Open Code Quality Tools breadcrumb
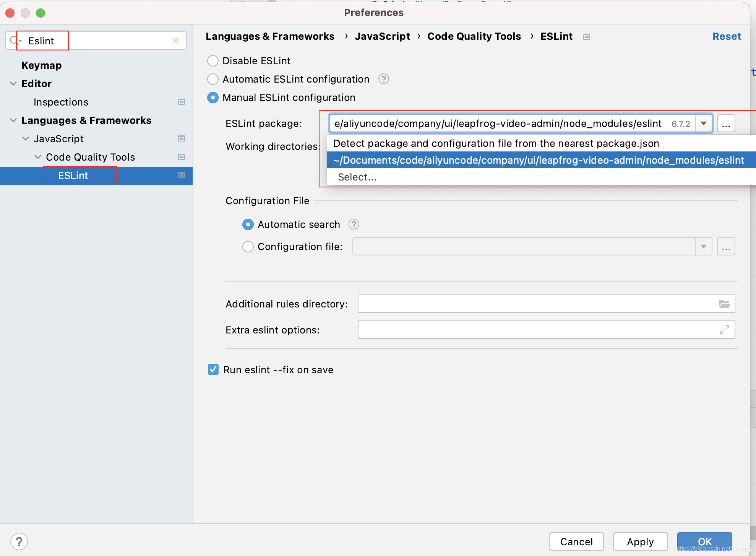Screen dimensions: 756x556 [x=474, y=36]
